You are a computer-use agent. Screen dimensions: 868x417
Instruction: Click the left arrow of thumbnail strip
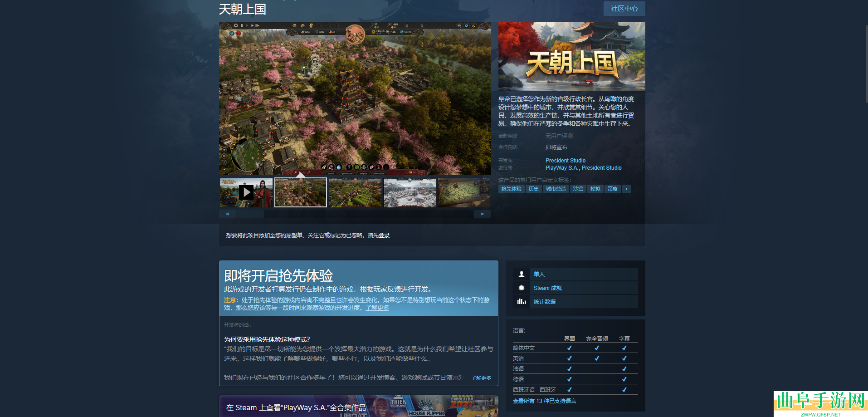click(227, 214)
